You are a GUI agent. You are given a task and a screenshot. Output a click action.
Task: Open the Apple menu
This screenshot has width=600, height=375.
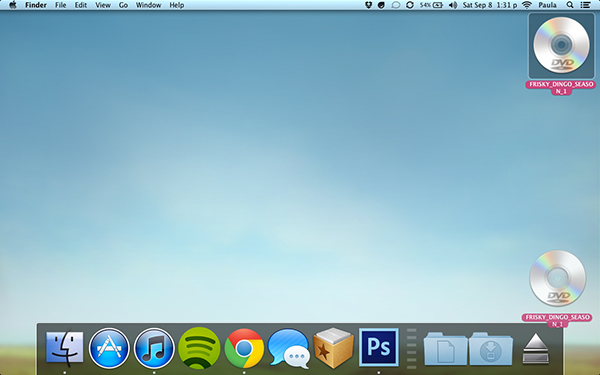click(x=13, y=5)
